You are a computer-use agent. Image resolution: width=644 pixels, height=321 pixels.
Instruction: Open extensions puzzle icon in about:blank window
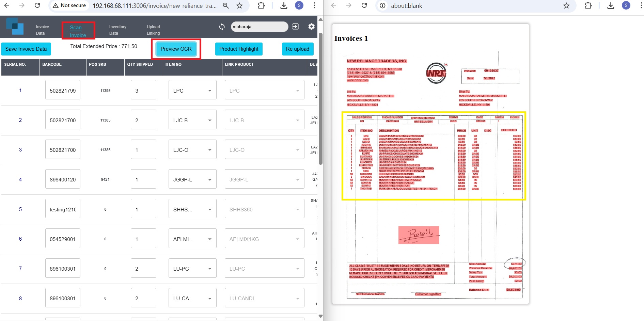pyautogui.click(x=588, y=5)
